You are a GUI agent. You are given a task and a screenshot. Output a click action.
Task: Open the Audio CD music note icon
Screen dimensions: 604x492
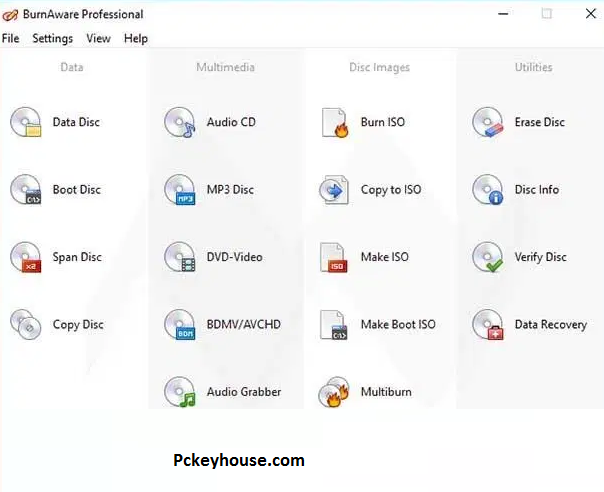click(180, 122)
